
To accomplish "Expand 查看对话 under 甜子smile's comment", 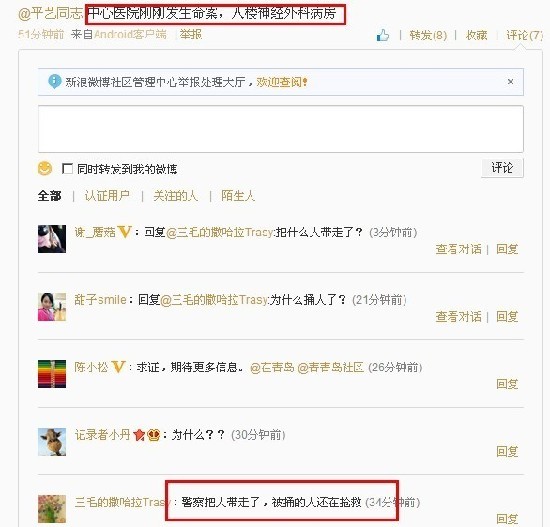I will (458, 317).
